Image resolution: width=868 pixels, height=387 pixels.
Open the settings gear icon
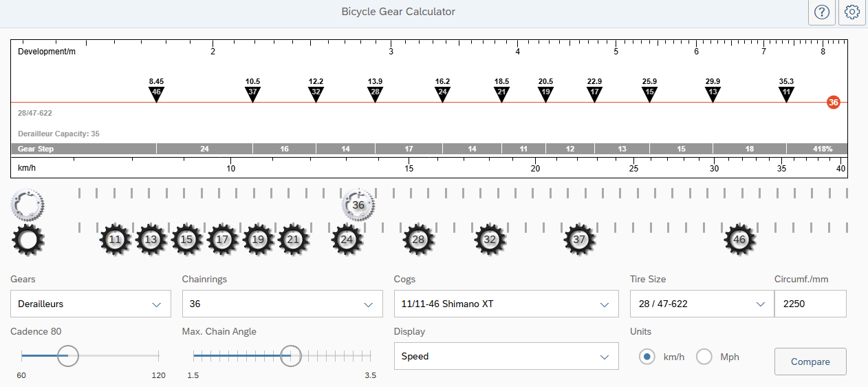(x=852, y=12)
